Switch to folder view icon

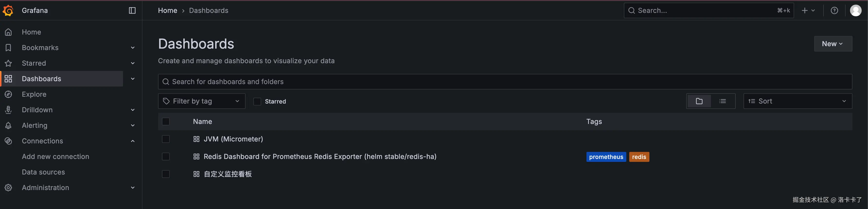[699, 101]
